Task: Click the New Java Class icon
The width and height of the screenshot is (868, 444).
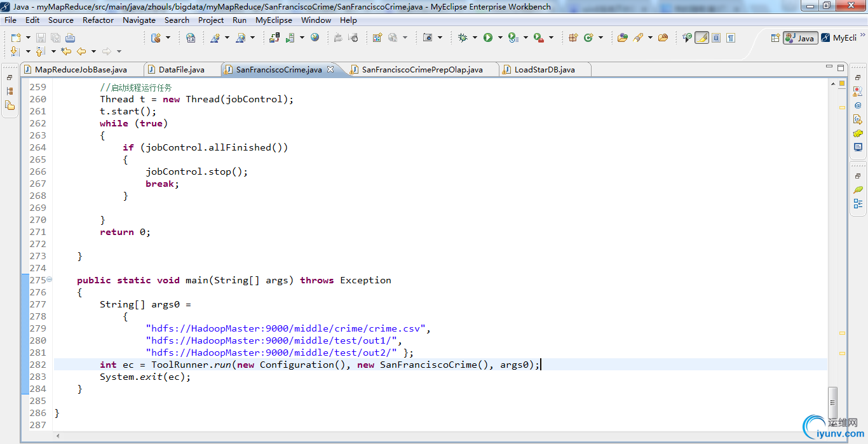Action: coord(588,38)
